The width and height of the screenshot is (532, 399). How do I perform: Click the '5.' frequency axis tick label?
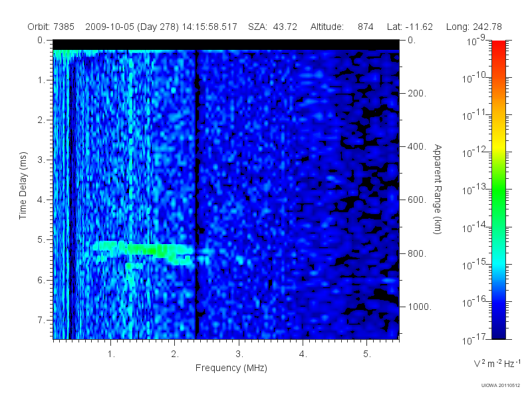pos(367,354)
